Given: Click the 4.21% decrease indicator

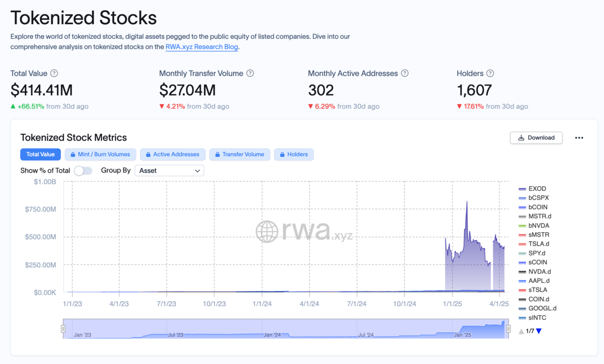Looking at the screenshot, I should (x=172, y=107).
